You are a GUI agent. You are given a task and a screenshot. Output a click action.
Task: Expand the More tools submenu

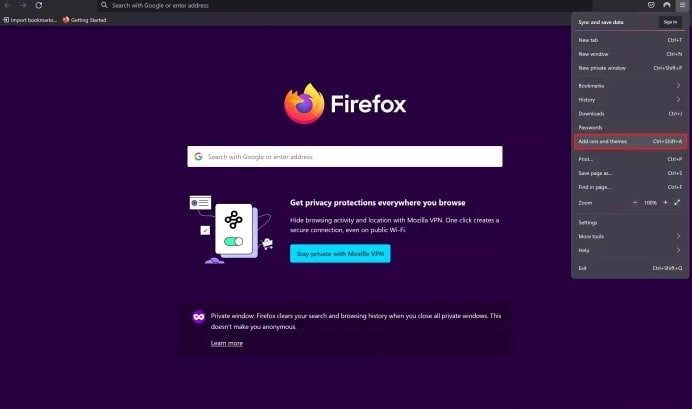(x=630, y=236)
